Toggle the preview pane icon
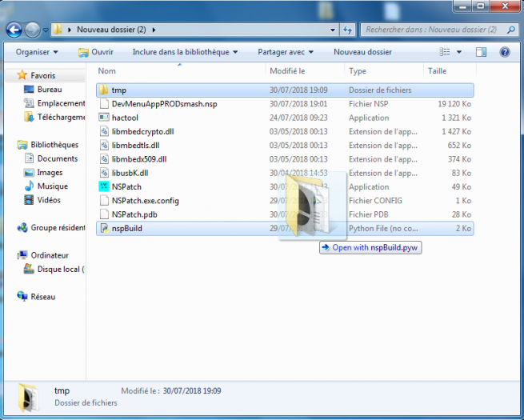 pos(482,52)
